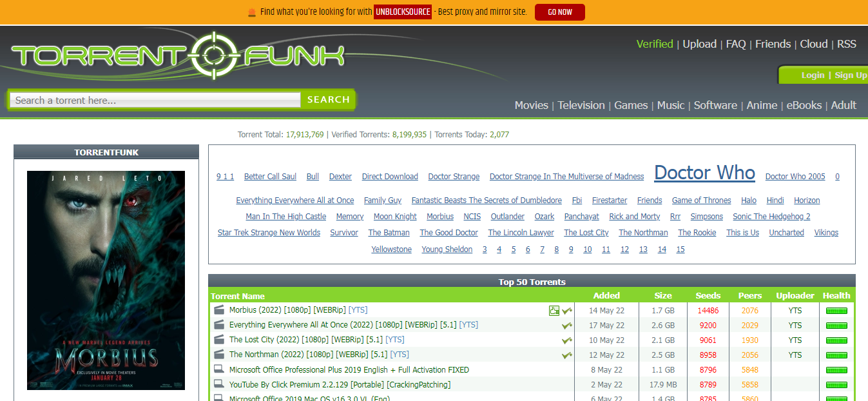Click the torrent total '17,913,769'

pos(305,135)
